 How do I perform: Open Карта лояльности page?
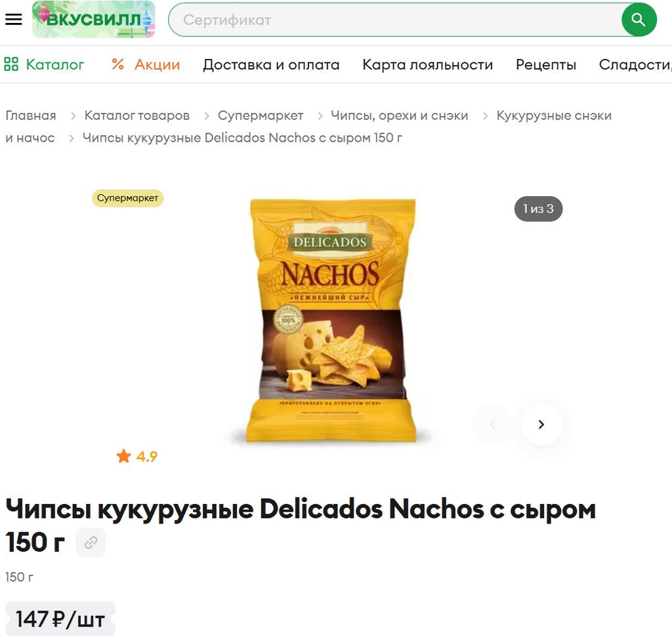(x=427, y=64)
